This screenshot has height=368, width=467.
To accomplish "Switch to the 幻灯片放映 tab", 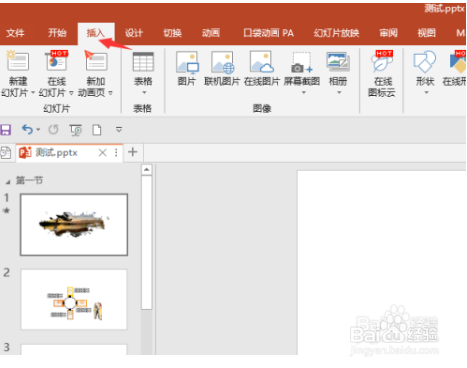I will pos(336,33).
